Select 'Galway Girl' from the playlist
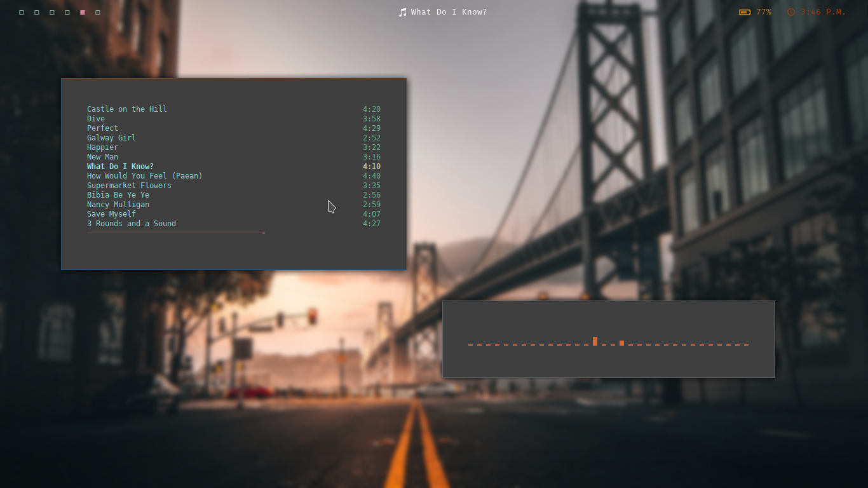Screen dimensions: 868x488 111,137
